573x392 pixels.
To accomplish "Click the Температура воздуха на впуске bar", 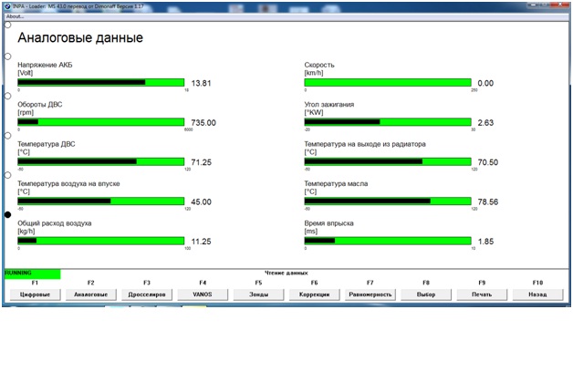I will [x=101, y=201].
